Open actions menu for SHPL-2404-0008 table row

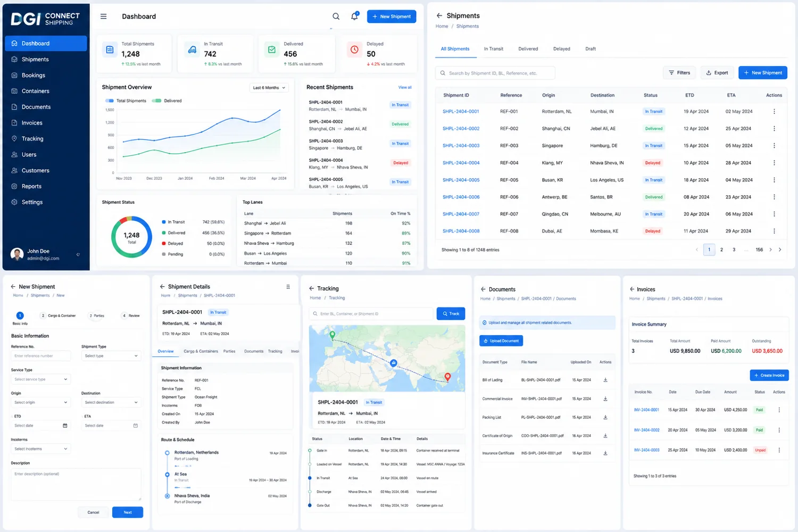click(774, 231)
